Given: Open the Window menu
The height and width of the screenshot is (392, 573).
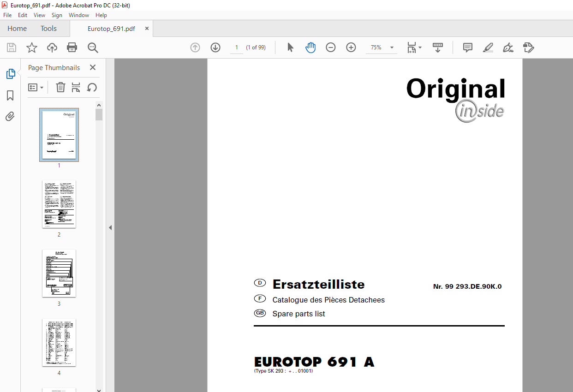Looking at the screenshot, I should click(79, 15).
